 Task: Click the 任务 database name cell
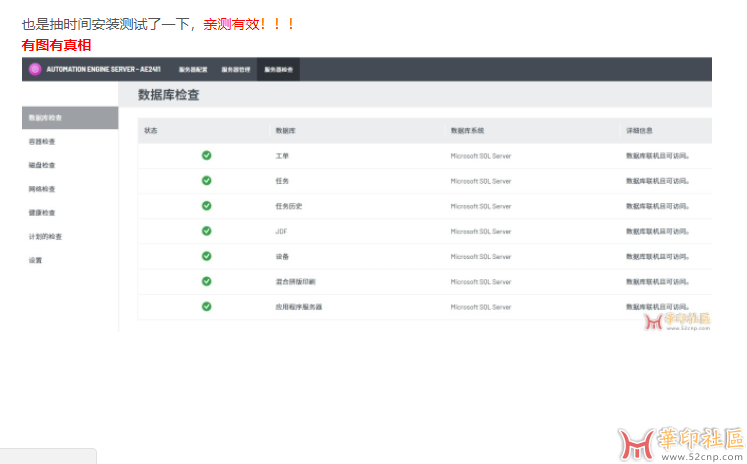click(x=282, y=181)
